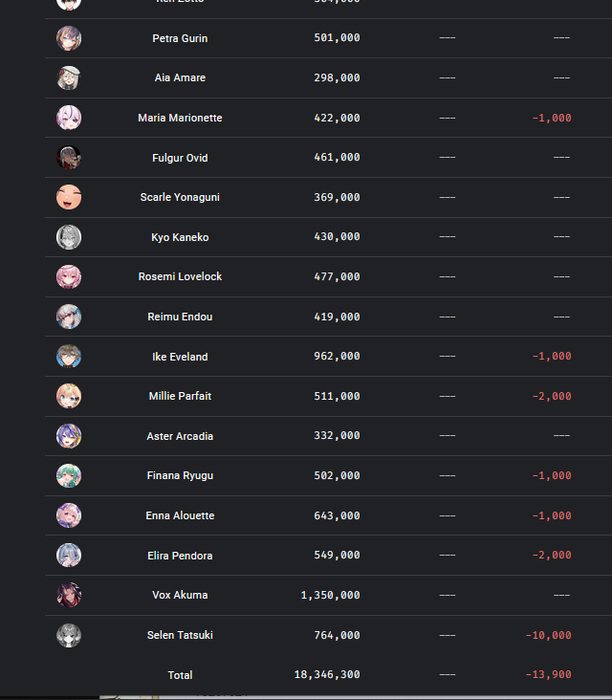Select the Aster Arcadia name

[x=180, y=436]
